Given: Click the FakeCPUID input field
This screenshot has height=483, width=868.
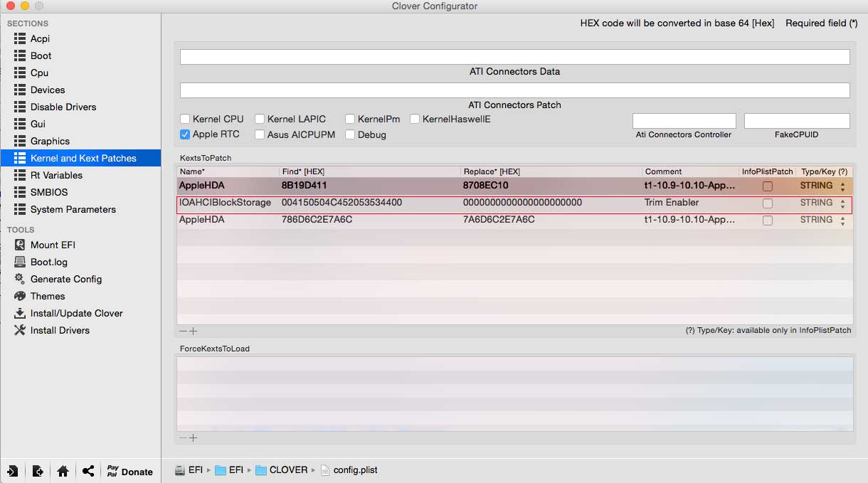Looking at the screenshot, I should click(x=797, y=121).
